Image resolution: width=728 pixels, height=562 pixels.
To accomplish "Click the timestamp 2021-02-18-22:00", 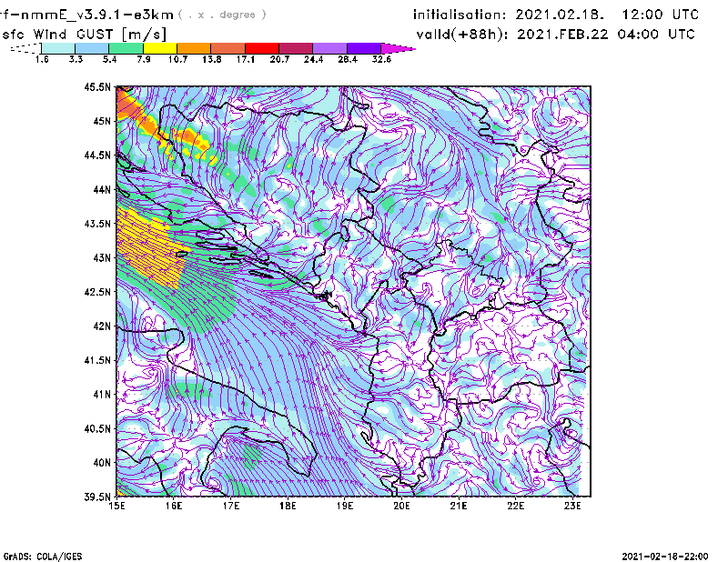I will click(x=665, y=557).
